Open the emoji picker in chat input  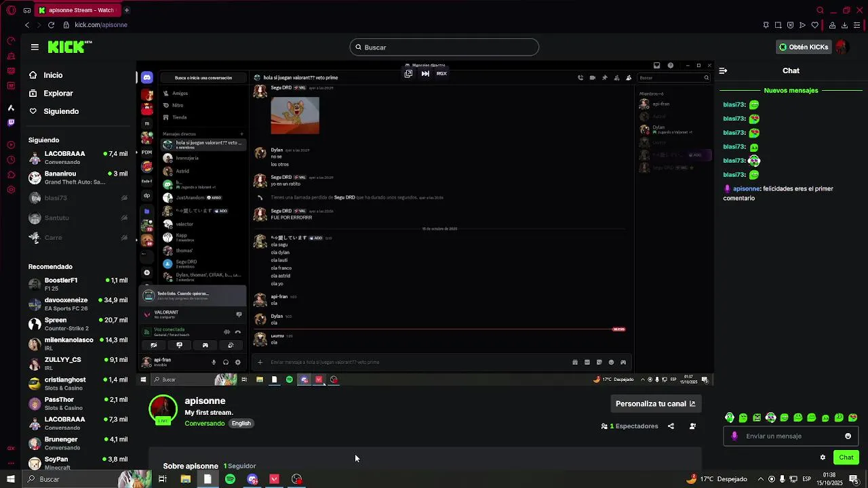848,436
